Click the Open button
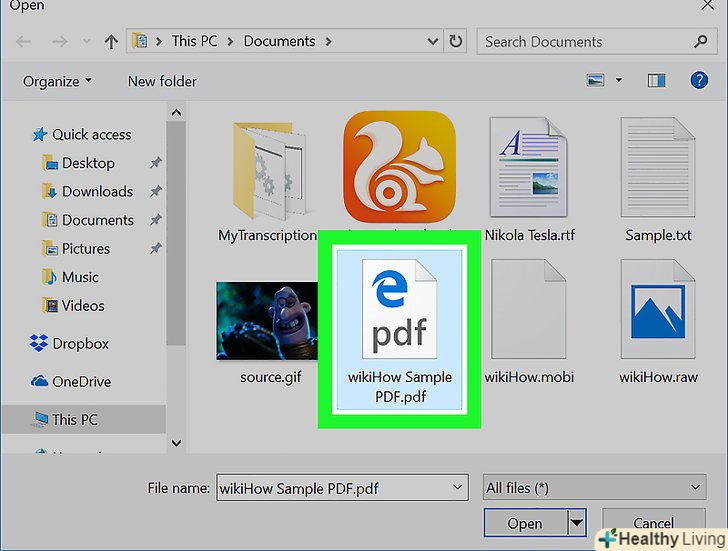The width and height of the screenshot is (728, 551). pyautogui.click(x=524, y=523)
